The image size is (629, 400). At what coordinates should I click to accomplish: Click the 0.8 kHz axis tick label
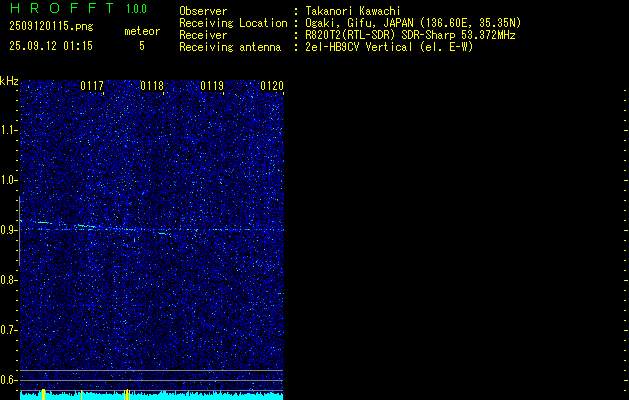9,280
